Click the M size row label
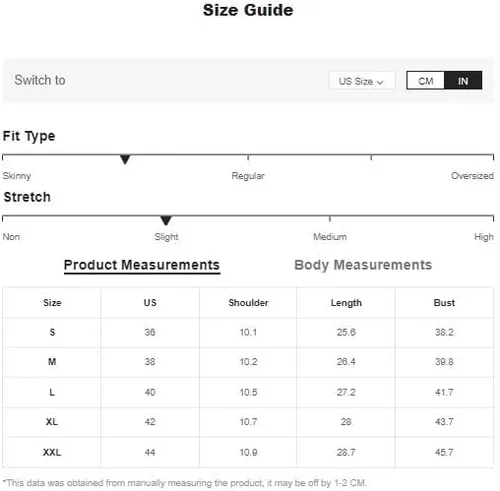This screenshot has width=500, height=491. point(52,362)
